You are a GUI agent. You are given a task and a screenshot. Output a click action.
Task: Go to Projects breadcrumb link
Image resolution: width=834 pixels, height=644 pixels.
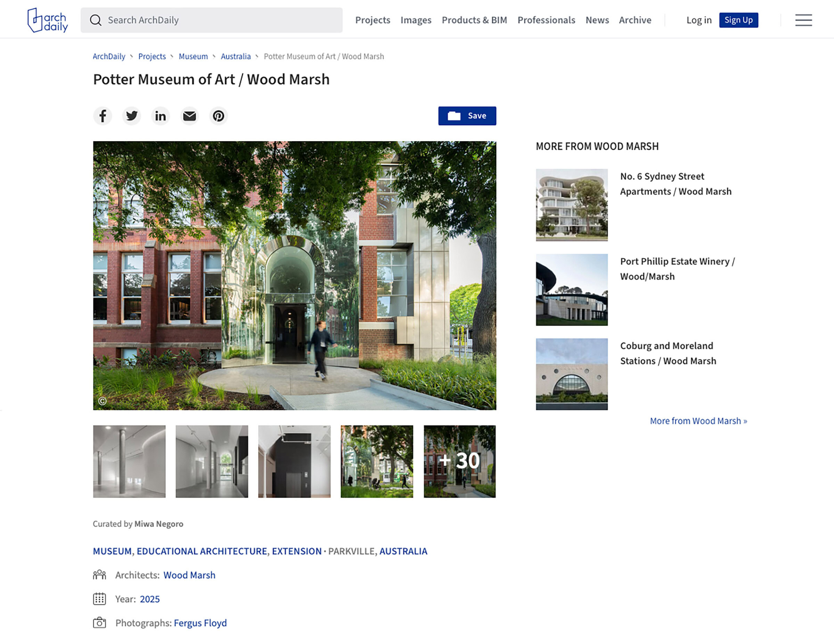click(x=152, y=57)
